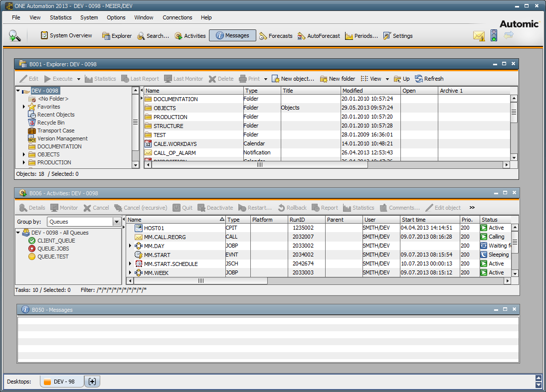Image resolution: width=546 pixels, height=392 pixels.
Task: Expand the PRODUCTION folder in tree
Action: (x=23, y=162)
